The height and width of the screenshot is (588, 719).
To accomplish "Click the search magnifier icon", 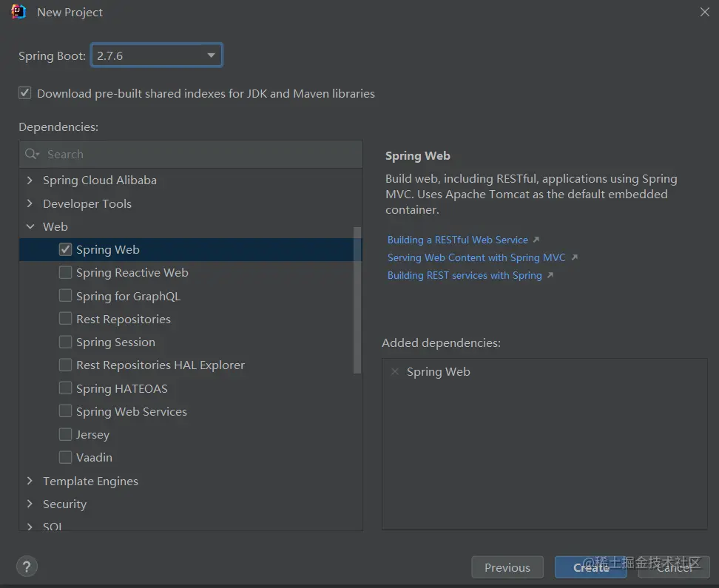I will click(x=31, y=154).
